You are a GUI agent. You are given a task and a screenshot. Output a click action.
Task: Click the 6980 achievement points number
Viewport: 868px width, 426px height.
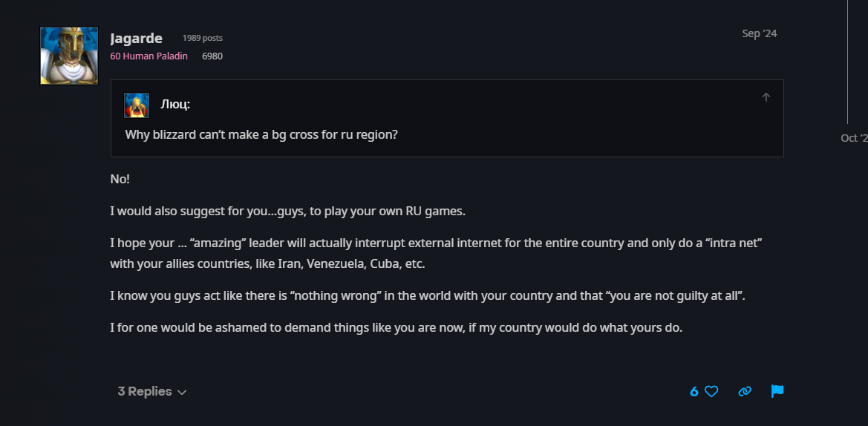click(x=212, y=56)
